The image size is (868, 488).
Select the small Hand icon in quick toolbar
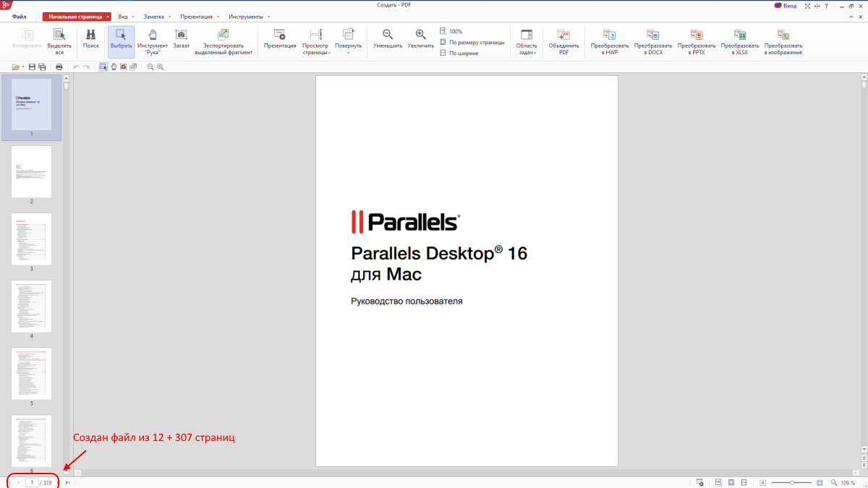click(x=114, y=67)
